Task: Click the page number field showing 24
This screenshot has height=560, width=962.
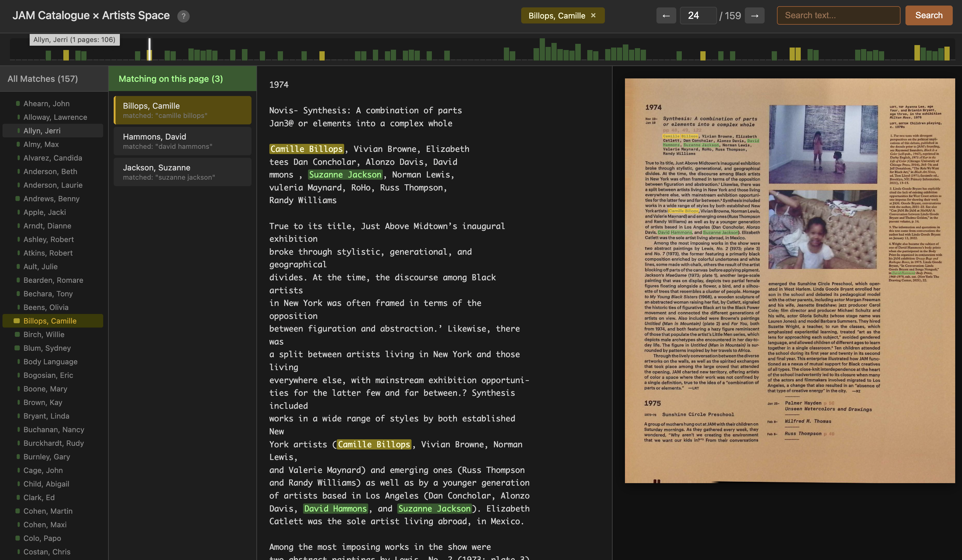Action: (x=698, y=16)
